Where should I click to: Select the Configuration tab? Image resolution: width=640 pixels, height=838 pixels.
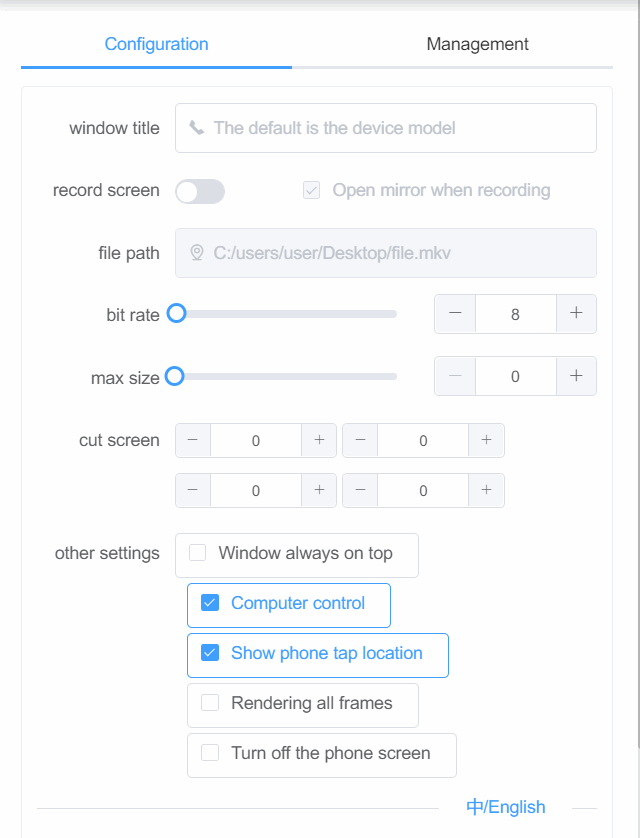click(x=156, y=44)
